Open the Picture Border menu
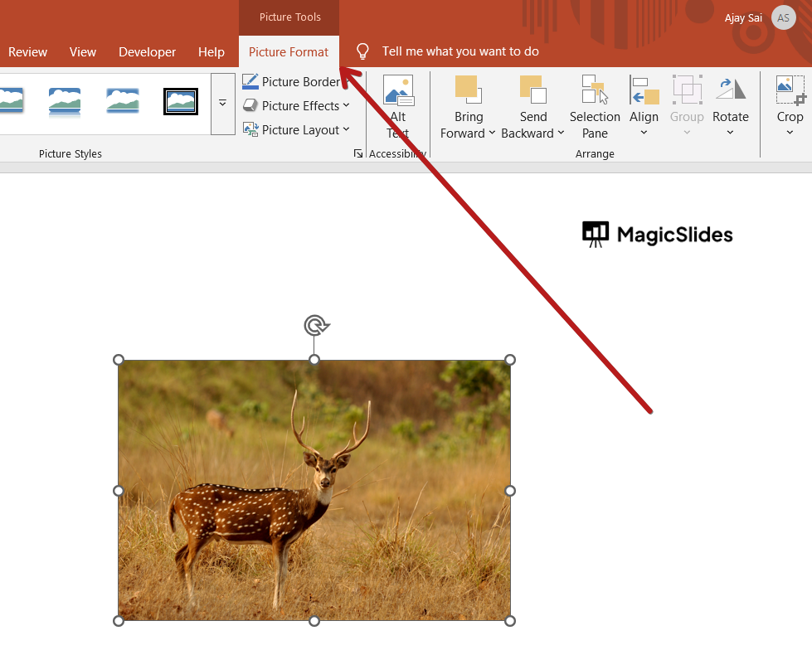Viewport: 812px width, 650px height. coord(292,81)
